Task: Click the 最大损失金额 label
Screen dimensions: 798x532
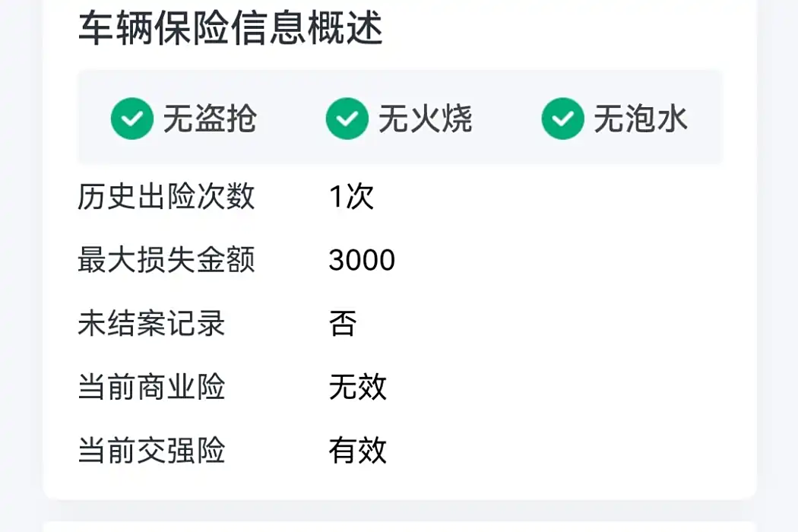Action: coord(166,260)
